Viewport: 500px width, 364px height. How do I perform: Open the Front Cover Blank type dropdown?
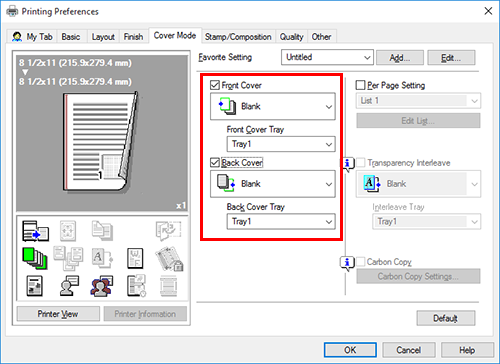[x=273, y=106]
